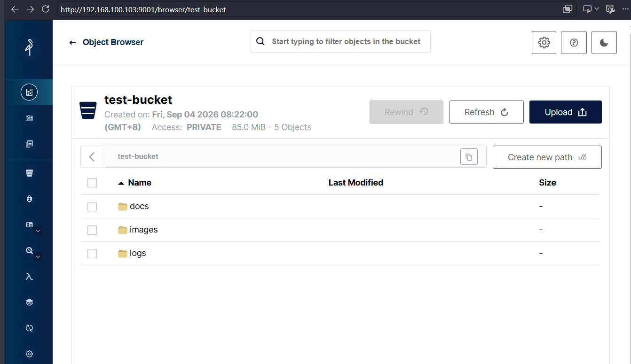631x364 pixels.
Task: Return via the Object Browser back link
Action: point(106,42)
